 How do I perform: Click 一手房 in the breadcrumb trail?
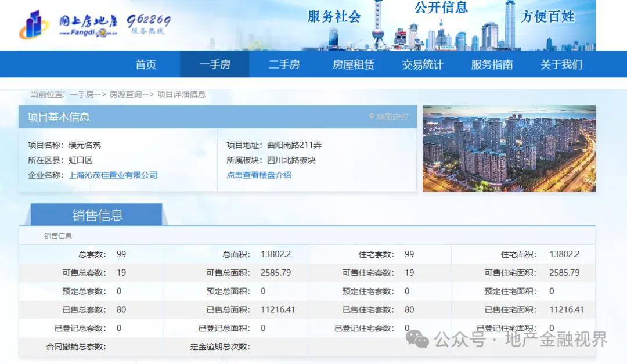click(82, 94)
